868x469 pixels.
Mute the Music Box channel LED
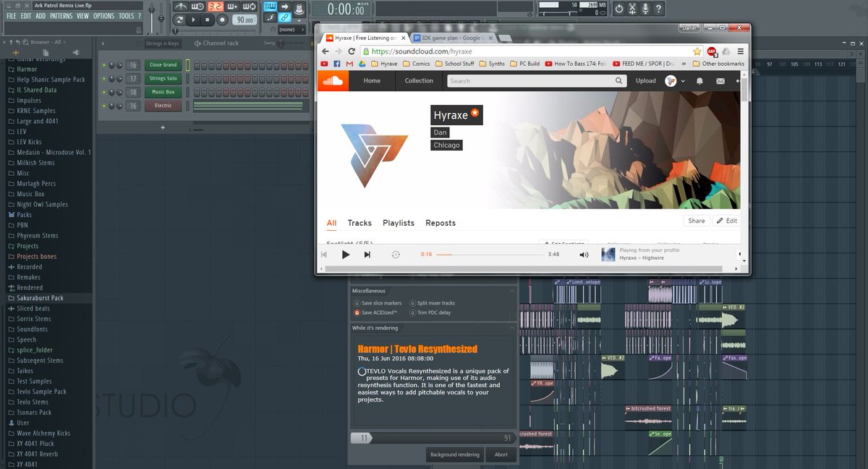pyautogui.click(x=104, y=93)
